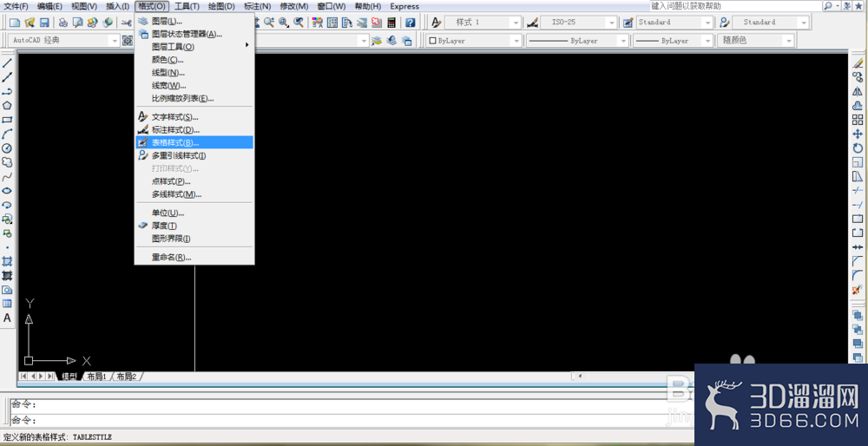Switch to the 布局2 layout tab
The height and width of the screenshot is (446, 868).
(127, 377)
